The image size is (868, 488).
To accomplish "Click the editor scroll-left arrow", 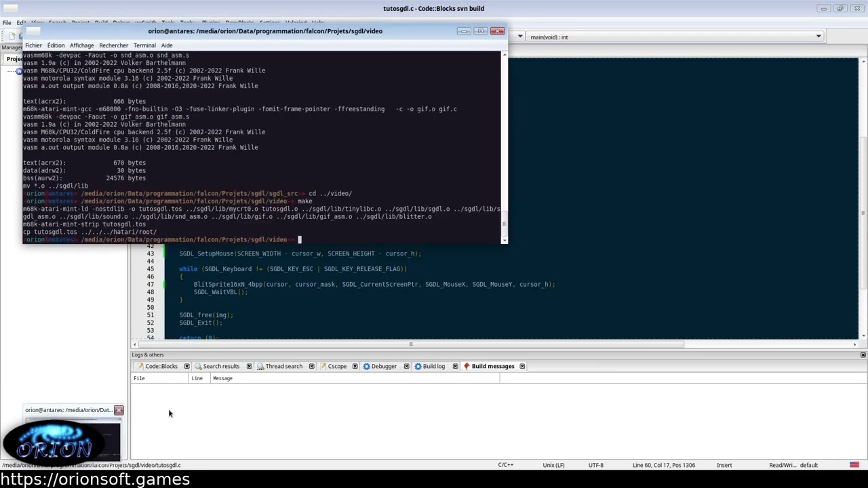I will [x=135, y=344].
